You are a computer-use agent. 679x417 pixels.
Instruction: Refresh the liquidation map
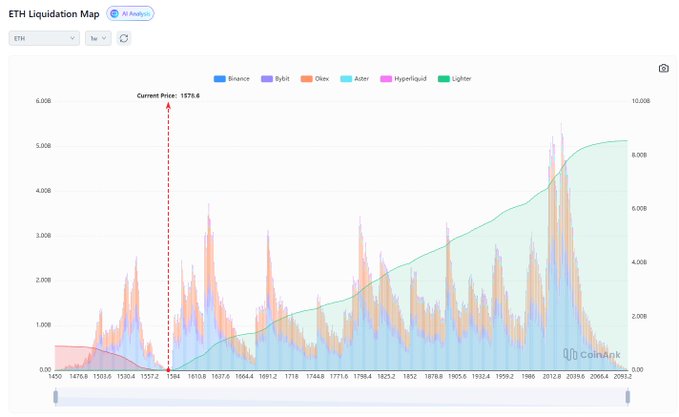point(124,39)
